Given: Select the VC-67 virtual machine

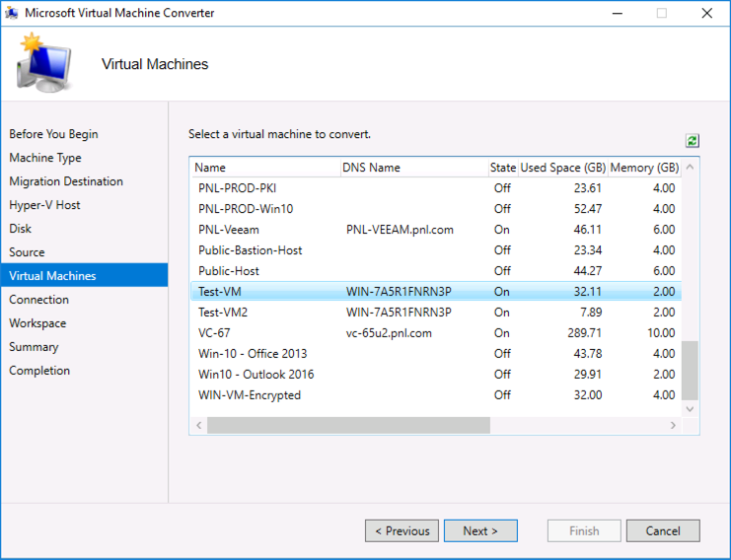Looking at the screenshot, I should point(436,333).
